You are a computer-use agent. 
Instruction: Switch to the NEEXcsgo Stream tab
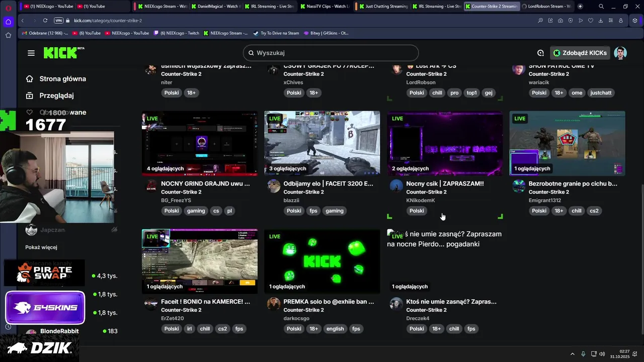162,7
